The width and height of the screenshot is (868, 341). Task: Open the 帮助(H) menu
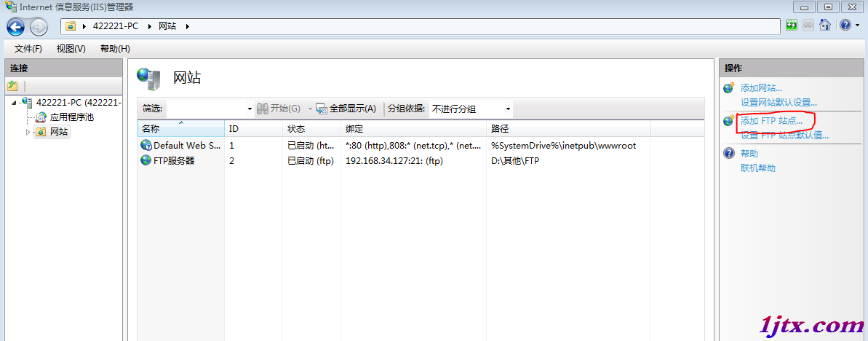115,49
